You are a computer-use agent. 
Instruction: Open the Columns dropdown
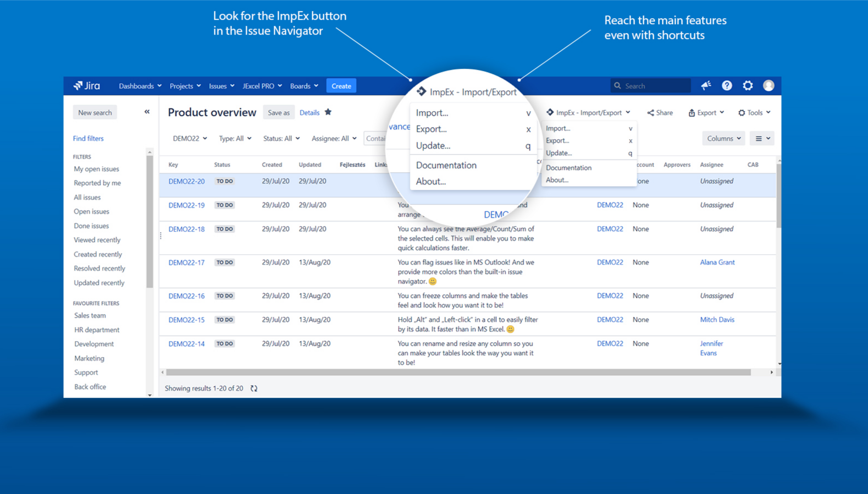pyautogui.click(x=723, y=139)
